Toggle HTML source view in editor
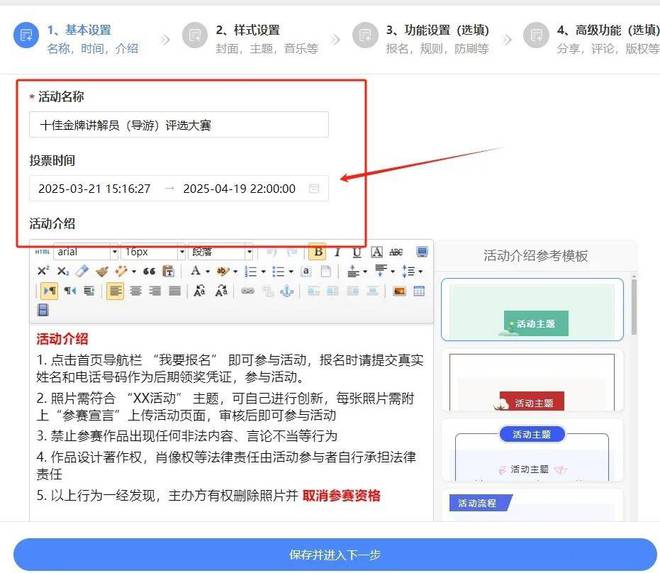The image size is (660, 573). point(42,252)
